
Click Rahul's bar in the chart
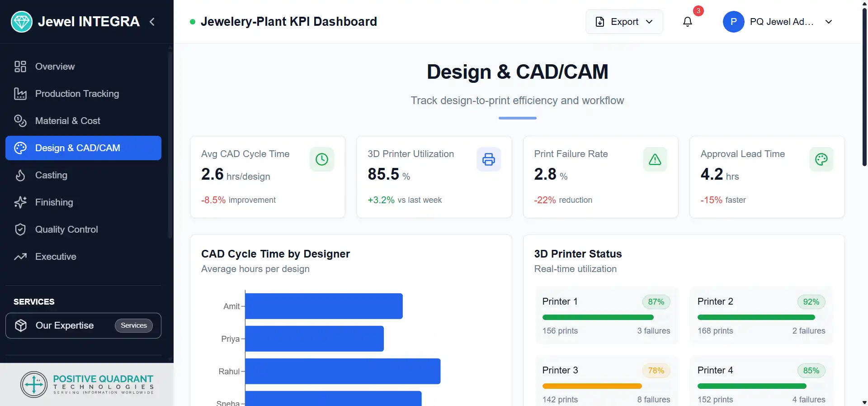343,371
